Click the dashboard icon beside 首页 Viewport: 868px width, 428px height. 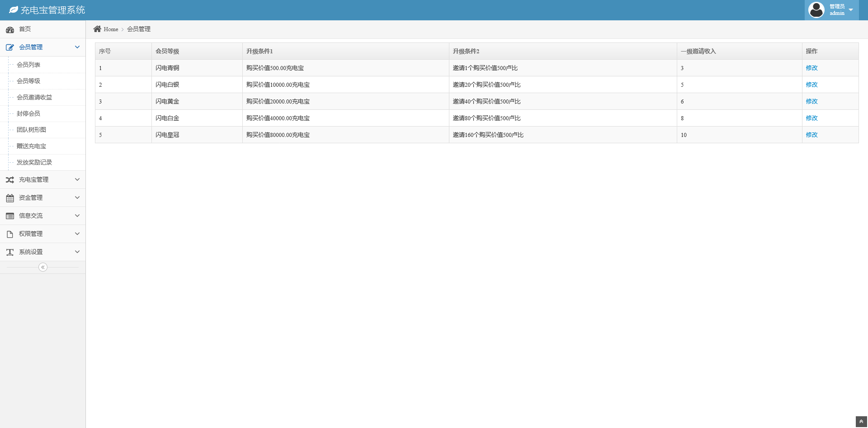[x=10, y=30]
